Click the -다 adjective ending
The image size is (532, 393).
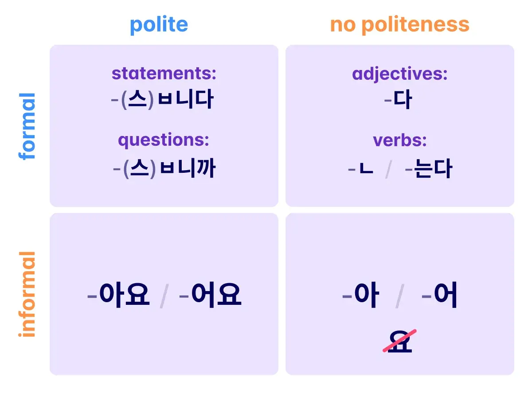[x=398, y=101]
